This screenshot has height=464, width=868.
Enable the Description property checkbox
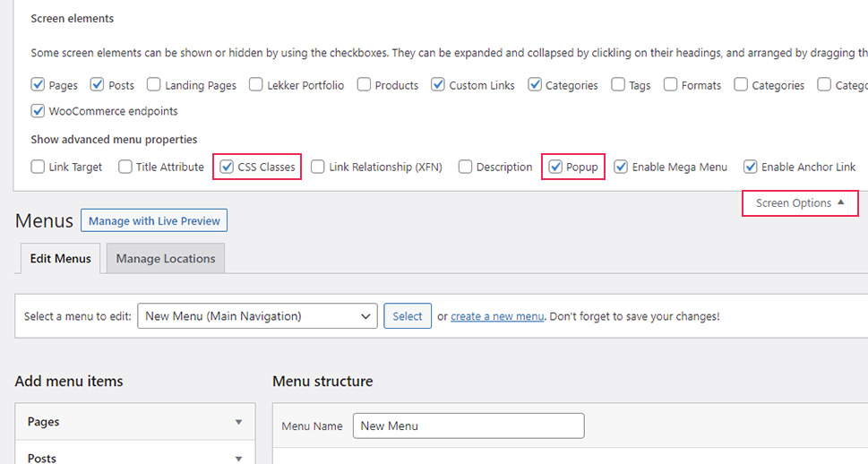point(465,167)
